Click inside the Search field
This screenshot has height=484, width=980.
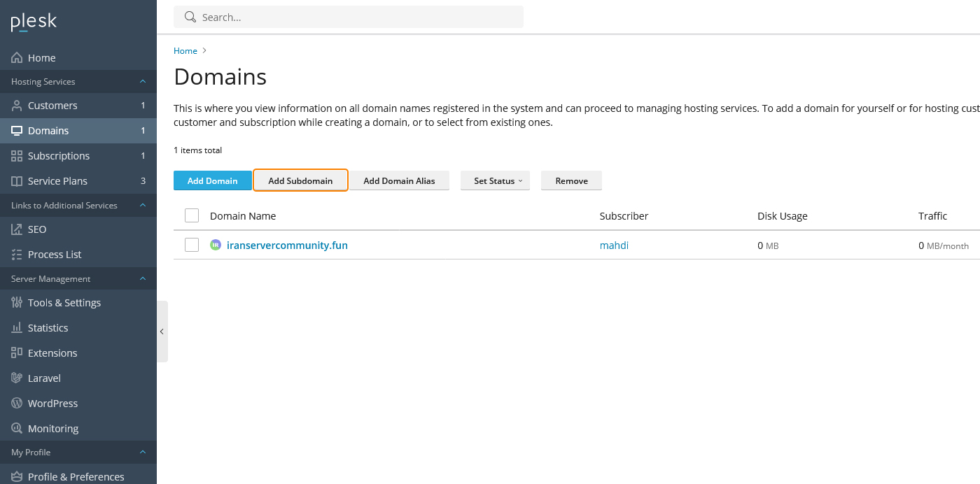(349, 17)
